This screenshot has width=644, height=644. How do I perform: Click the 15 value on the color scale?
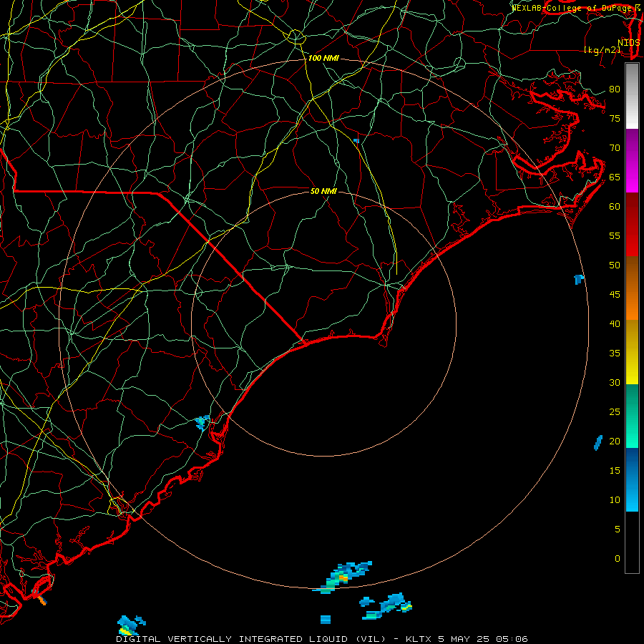(x=615, y=471)
